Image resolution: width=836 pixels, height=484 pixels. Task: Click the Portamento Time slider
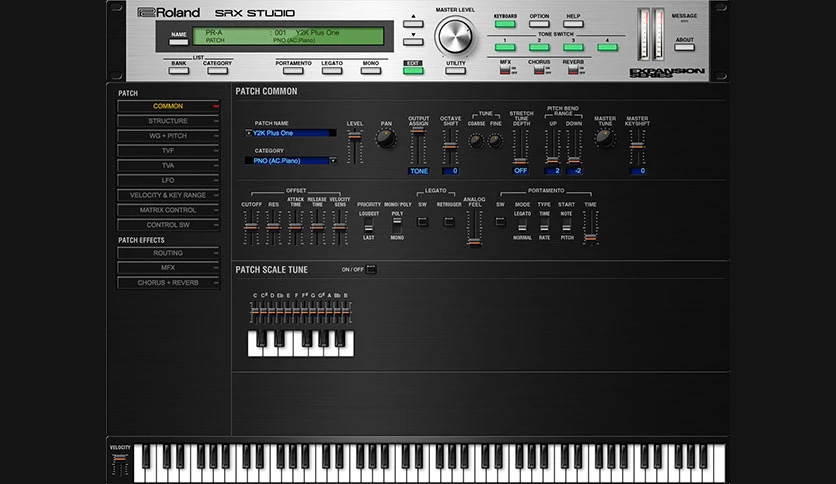pyautogui.click(x=590, y=228)
